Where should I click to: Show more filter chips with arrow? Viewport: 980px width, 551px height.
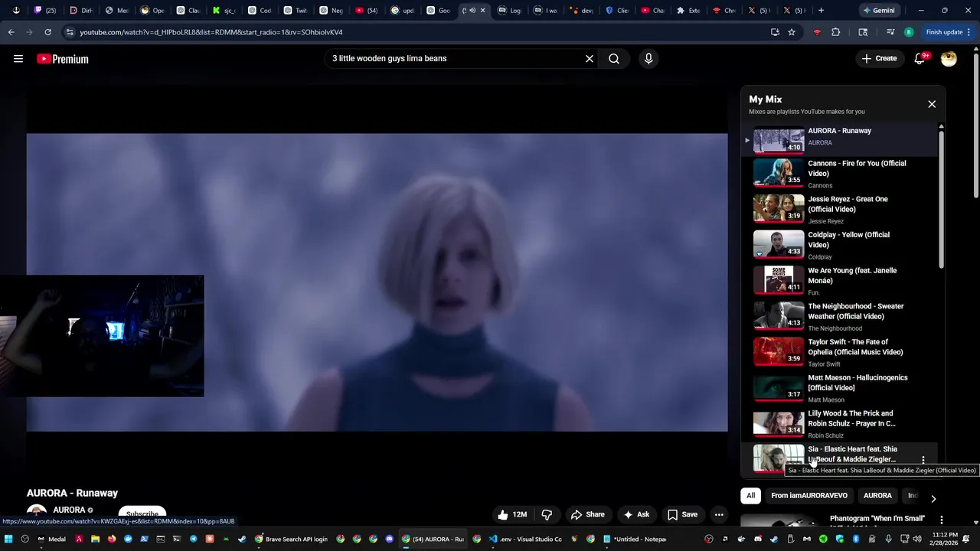point(933,499)
